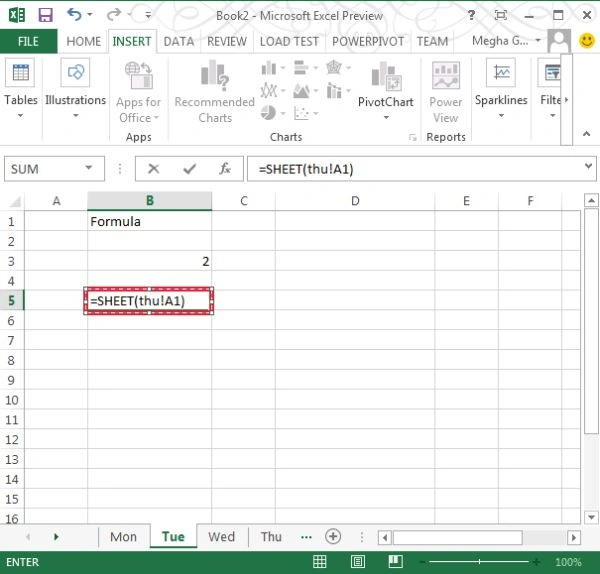Viewport: 600px width, 574px height.
Task: Switch to Page Layout view
Action: tap(358, 561)
